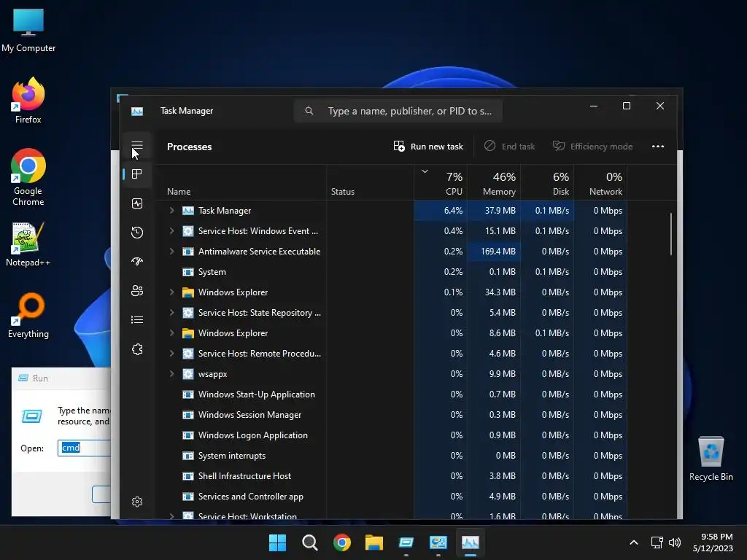Image resolution: width=747 pixels, height=560 pixels.
Task: Sort by the Memory column header
Action: point(494,182)
